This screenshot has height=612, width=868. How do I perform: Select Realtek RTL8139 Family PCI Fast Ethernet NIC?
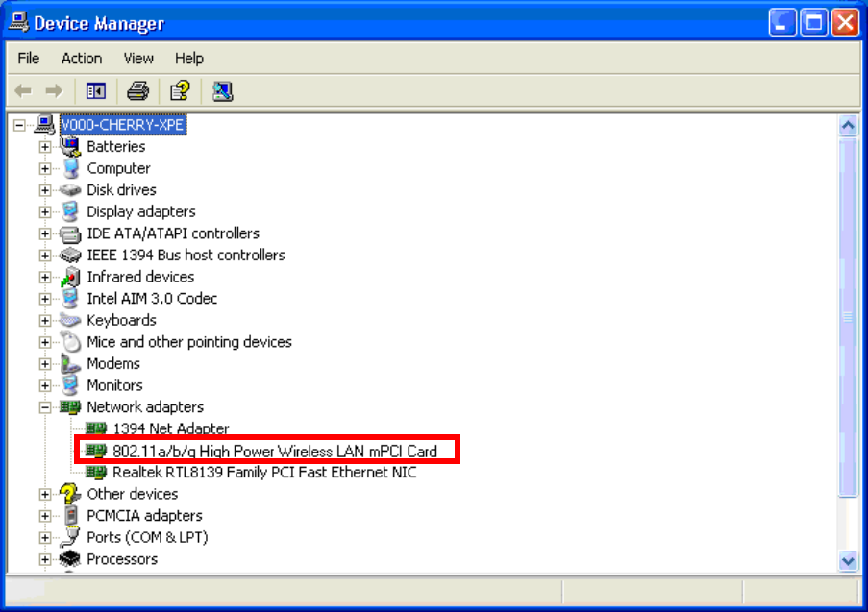(264, 472)
